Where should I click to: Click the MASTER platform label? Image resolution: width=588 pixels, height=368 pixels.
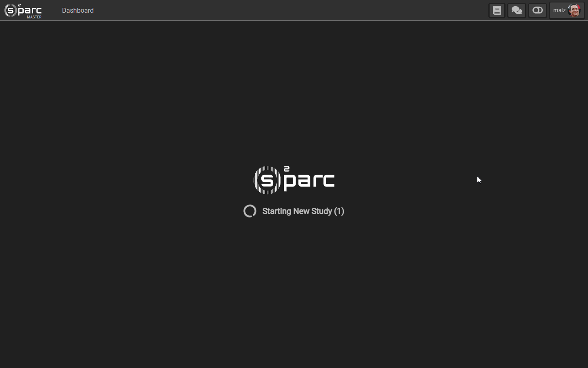point(34,17)
